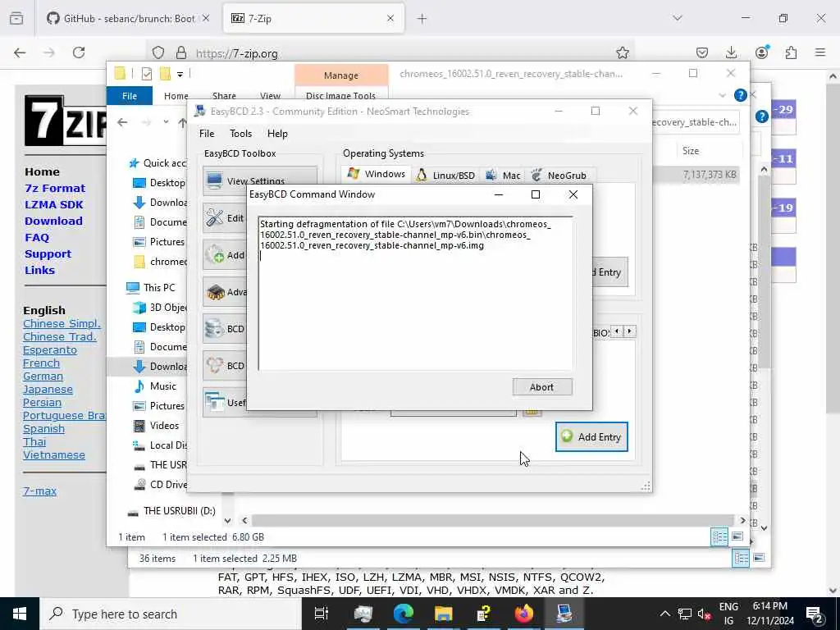Click the lower Add Entry button in EasyBCD
Viewport: 840px width, 630px height.
tap(591, 436)
